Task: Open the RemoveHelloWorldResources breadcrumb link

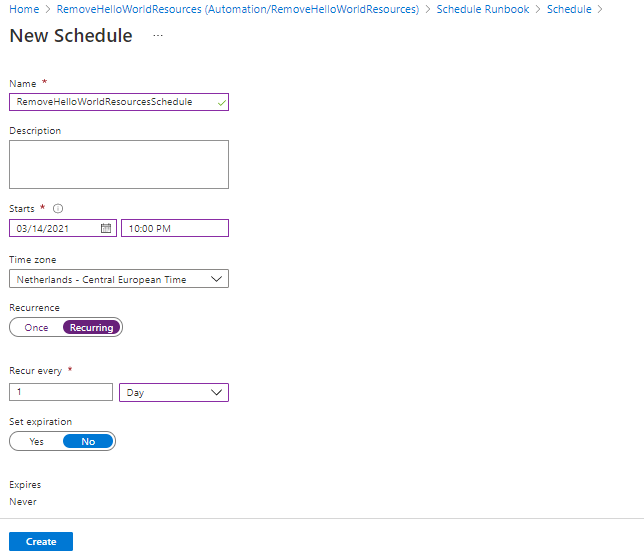Action: point(238,9)
